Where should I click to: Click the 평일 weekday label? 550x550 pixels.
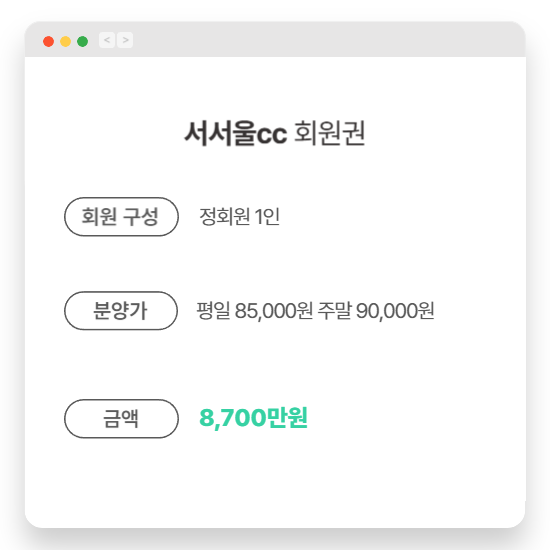pyautogui.click(x=213, y=310)
